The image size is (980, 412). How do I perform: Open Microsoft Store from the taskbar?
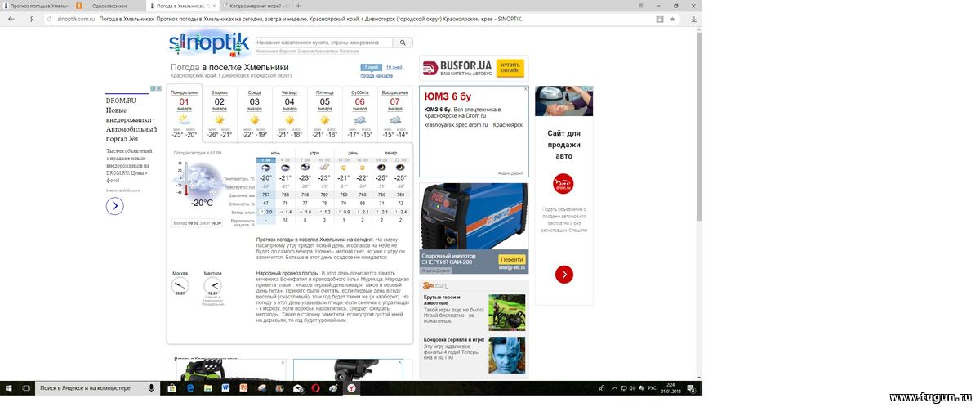pyautogui.click(x=172, y=388)
